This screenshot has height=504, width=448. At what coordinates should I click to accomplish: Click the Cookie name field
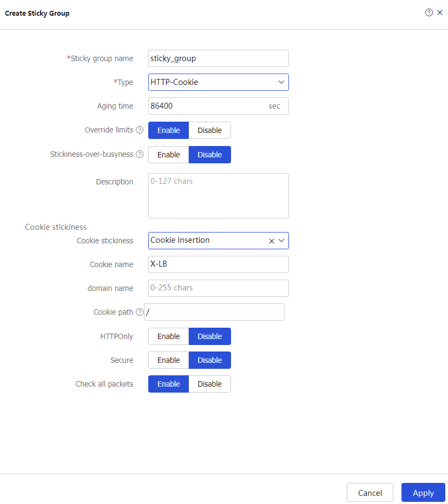(218, 264)
